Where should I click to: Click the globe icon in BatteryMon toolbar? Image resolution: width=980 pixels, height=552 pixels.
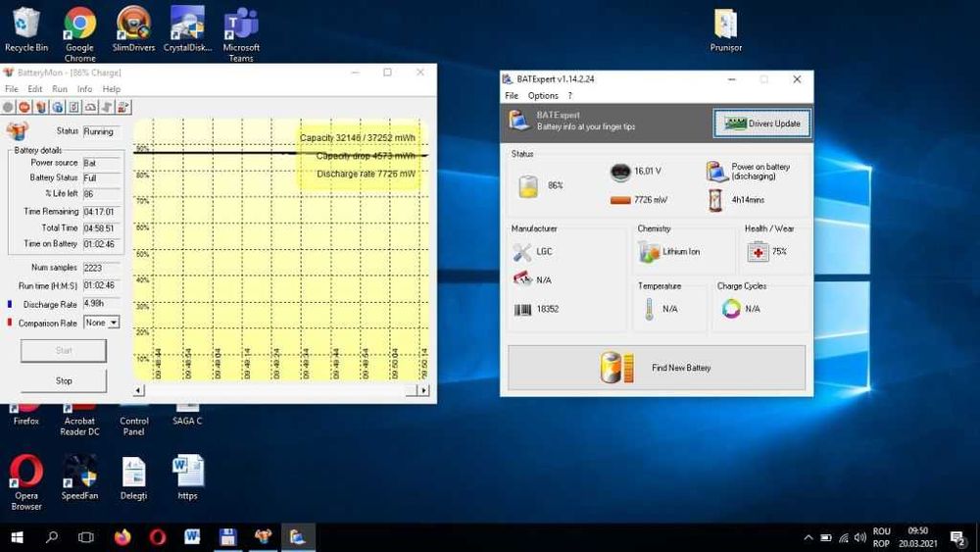(x=58, y=107)
